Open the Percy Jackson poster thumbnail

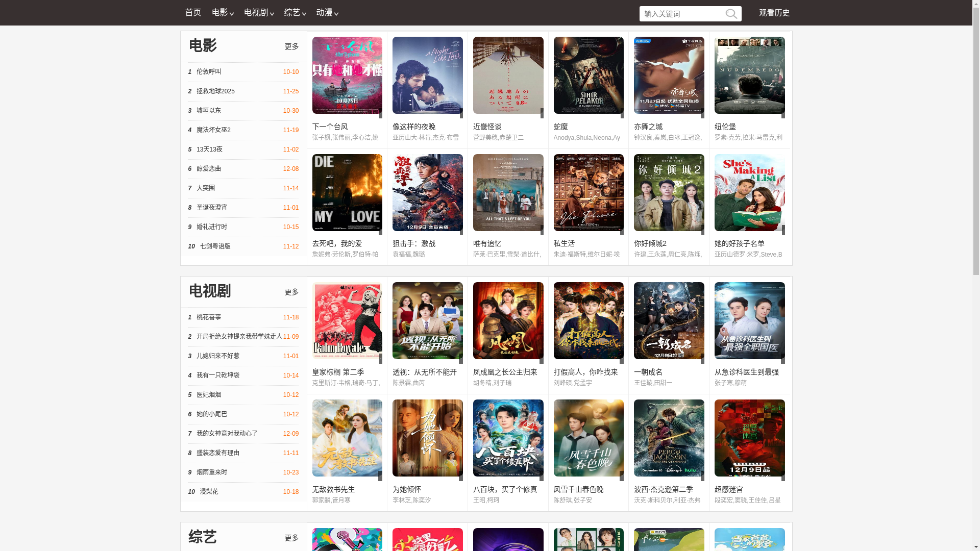669,438
